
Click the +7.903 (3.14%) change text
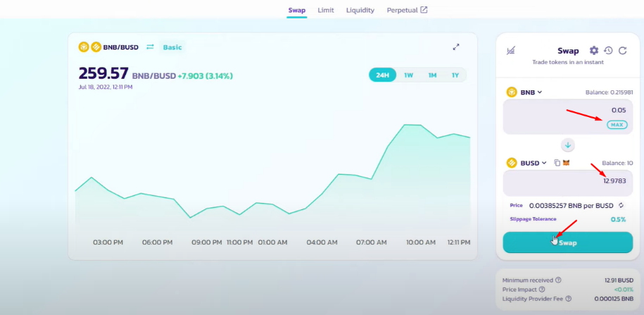(x=205, y=76)
